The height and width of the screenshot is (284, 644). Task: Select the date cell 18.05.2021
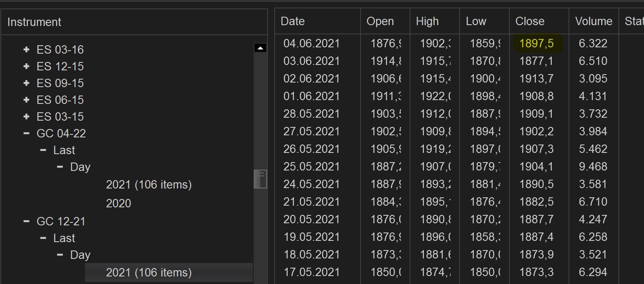[x=312, y=255]
